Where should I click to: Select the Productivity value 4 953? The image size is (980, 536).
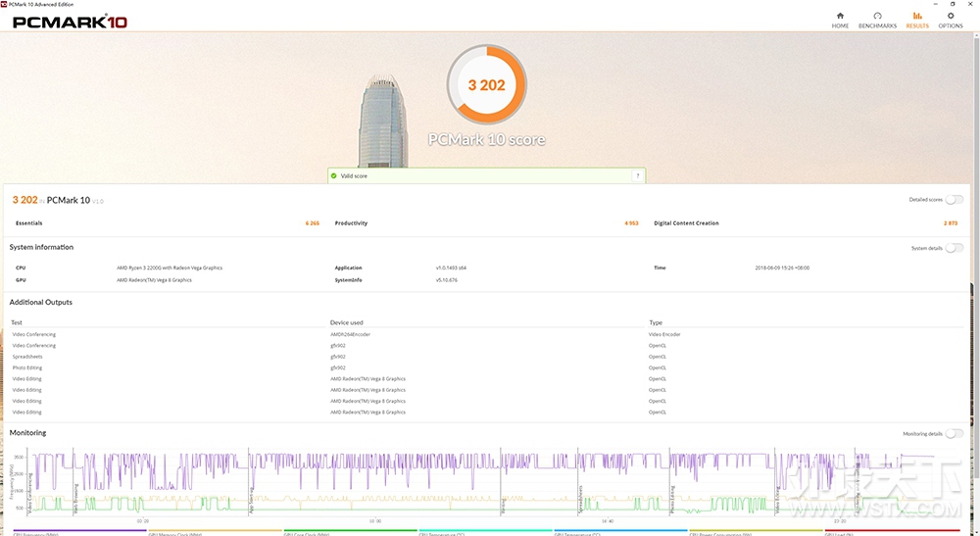(x=631, y=223)
